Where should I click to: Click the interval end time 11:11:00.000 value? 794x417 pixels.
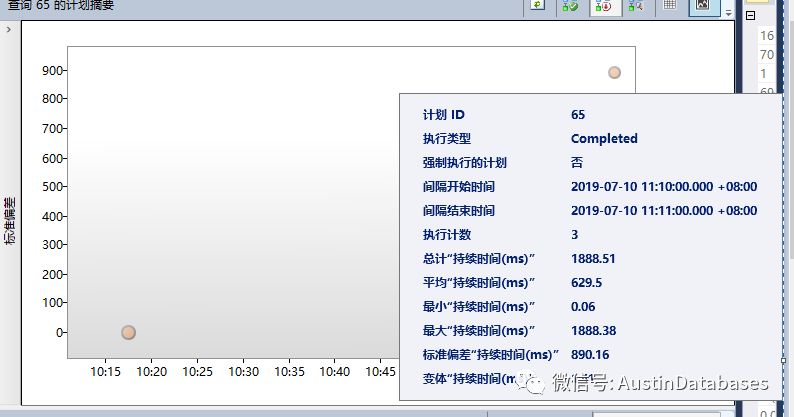664,211
